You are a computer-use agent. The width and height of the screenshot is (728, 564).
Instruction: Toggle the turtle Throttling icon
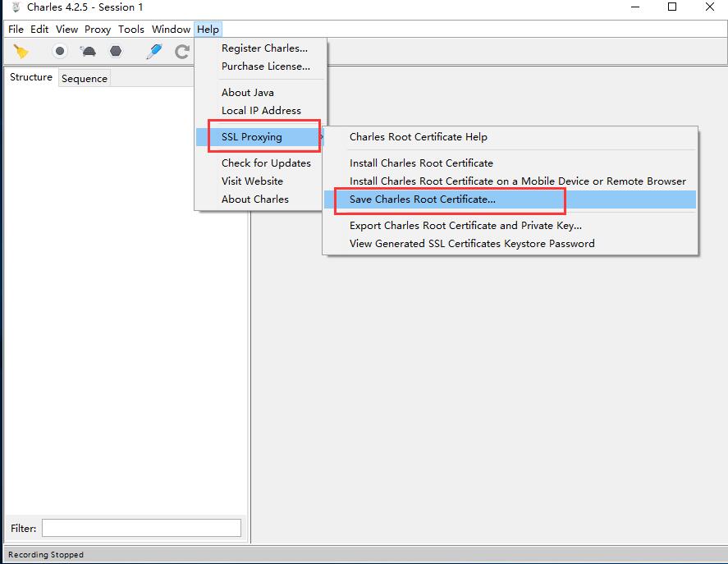click(x=88, y=51)
